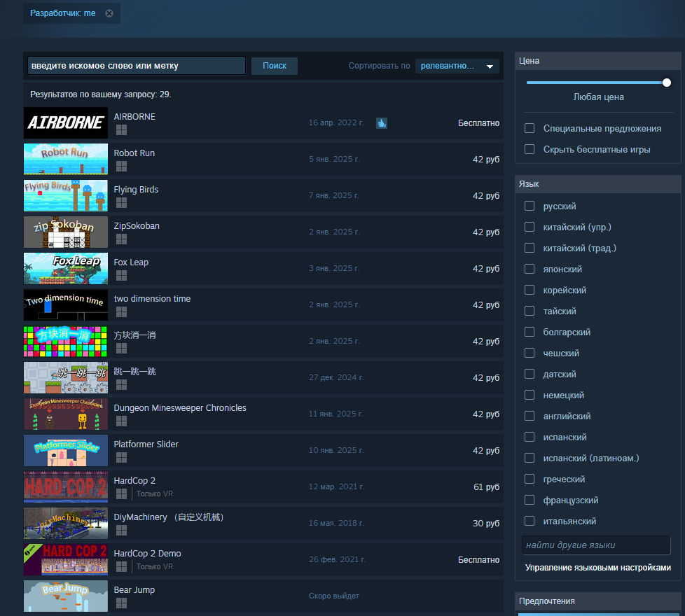Collapse the 'Цена' filter section header

click(598, 61)
